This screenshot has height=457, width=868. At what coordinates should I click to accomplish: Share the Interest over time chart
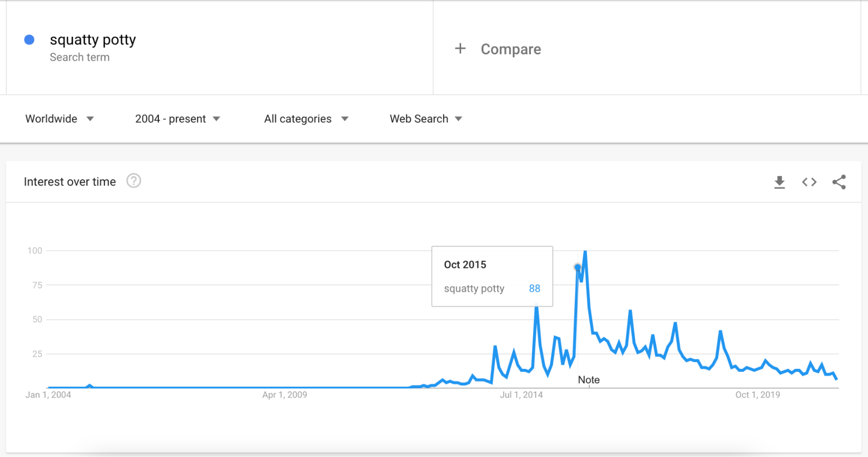tap(839, 182)
